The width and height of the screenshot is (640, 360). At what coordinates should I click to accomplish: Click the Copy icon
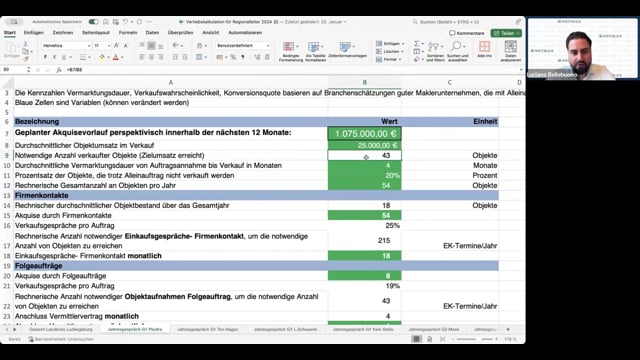(26, 51)
